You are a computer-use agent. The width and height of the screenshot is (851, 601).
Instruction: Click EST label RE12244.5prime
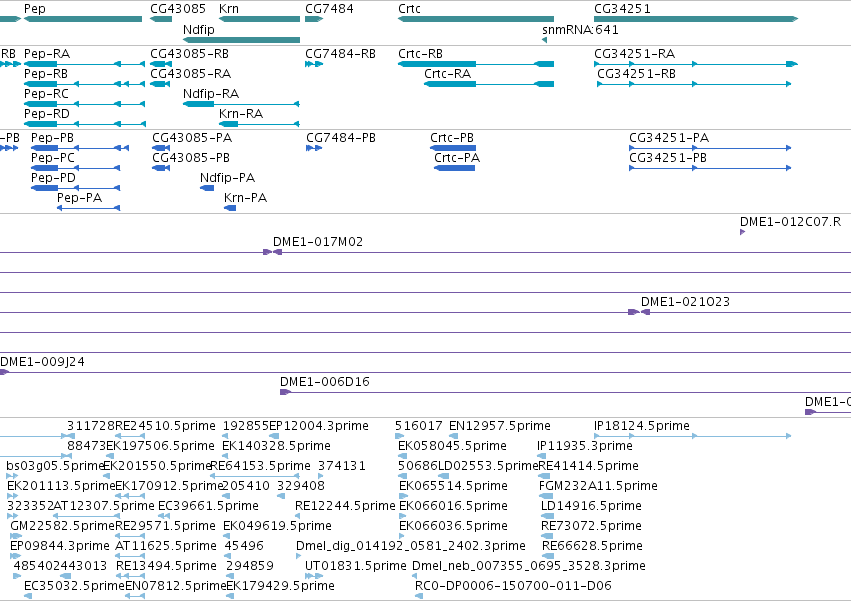(x=345, y=507)
